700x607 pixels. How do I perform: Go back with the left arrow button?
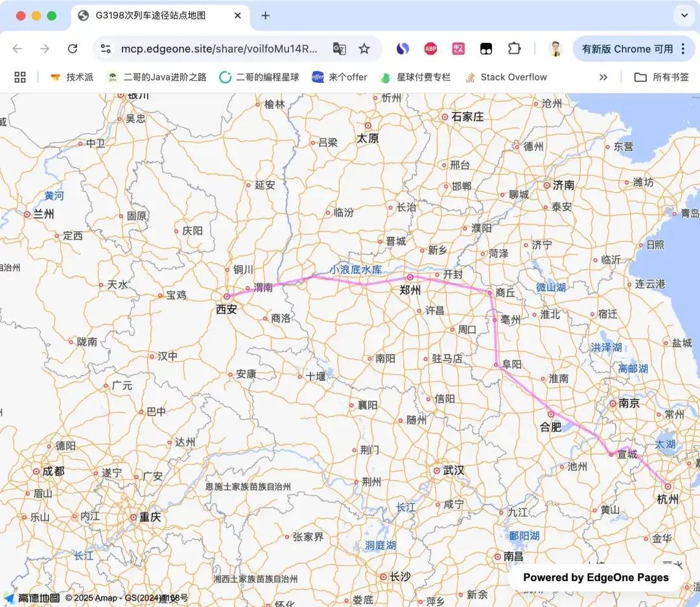17,49
